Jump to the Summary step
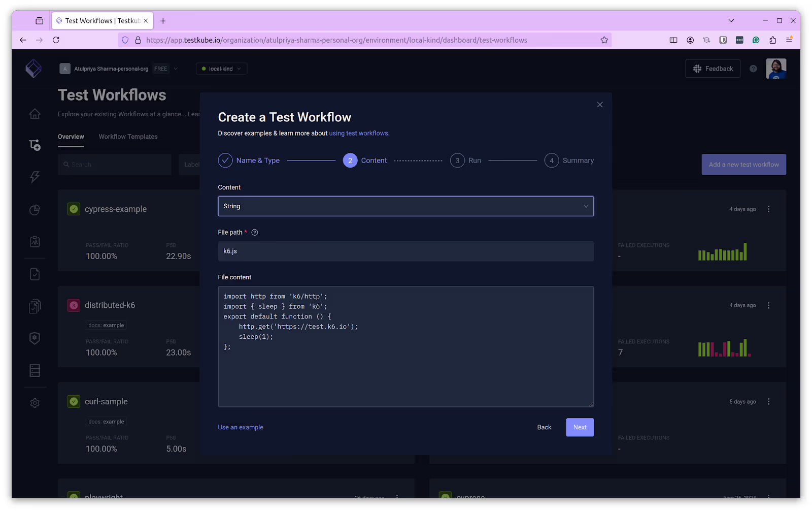Image resolution: width=812 pixels, height=511 pixels. point(569,161)
